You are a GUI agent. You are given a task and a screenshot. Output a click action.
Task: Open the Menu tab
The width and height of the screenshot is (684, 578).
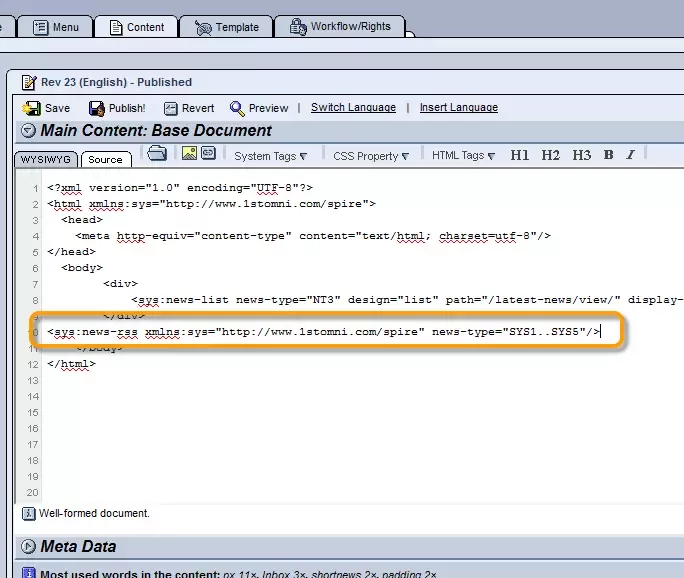(x=55, y=27)
